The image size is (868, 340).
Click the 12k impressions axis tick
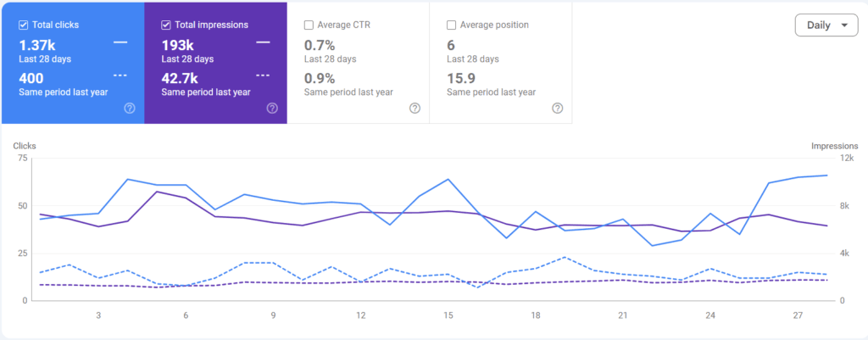[847, 159]
